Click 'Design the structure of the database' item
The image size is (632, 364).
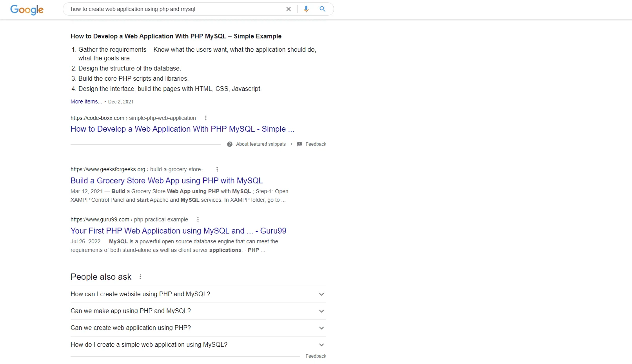click(x=129, y=68)
